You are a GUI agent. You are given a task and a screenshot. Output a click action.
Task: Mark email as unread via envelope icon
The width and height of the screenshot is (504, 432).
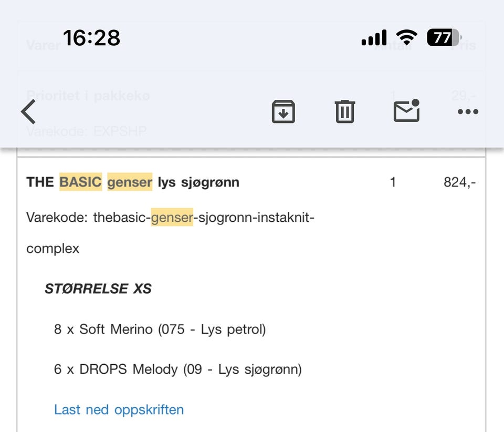406,111
